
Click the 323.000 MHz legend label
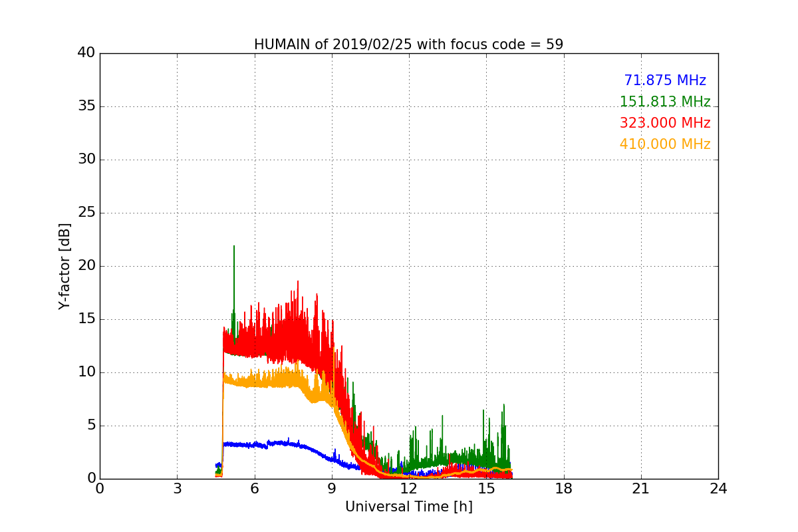tap(665, 123)
